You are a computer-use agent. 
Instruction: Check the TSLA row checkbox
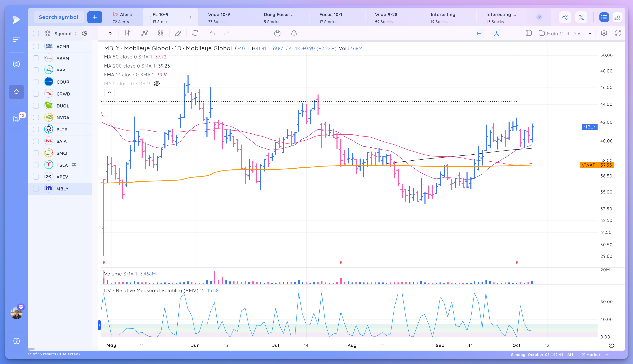[36, 165]
